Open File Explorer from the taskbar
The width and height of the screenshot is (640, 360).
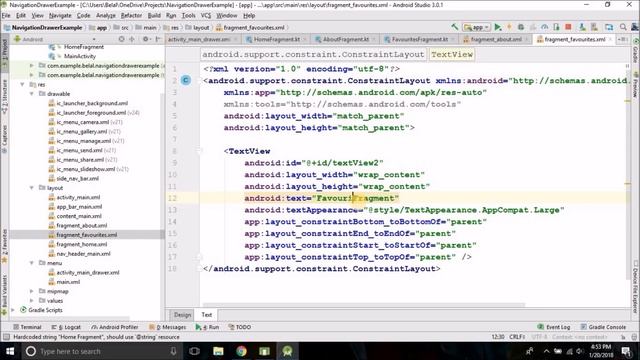(x=218, y=351)
